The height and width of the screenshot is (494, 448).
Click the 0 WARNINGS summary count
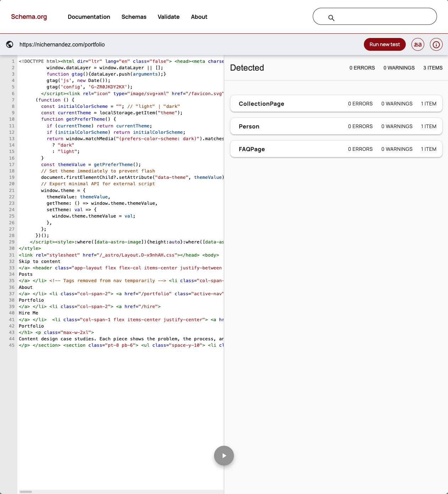[399, 68]
